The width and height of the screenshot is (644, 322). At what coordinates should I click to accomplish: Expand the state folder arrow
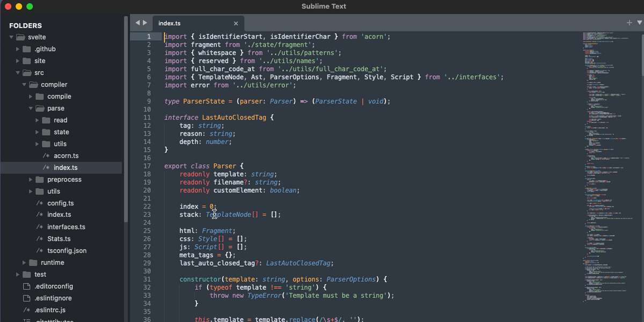click(x=37, y=132)
